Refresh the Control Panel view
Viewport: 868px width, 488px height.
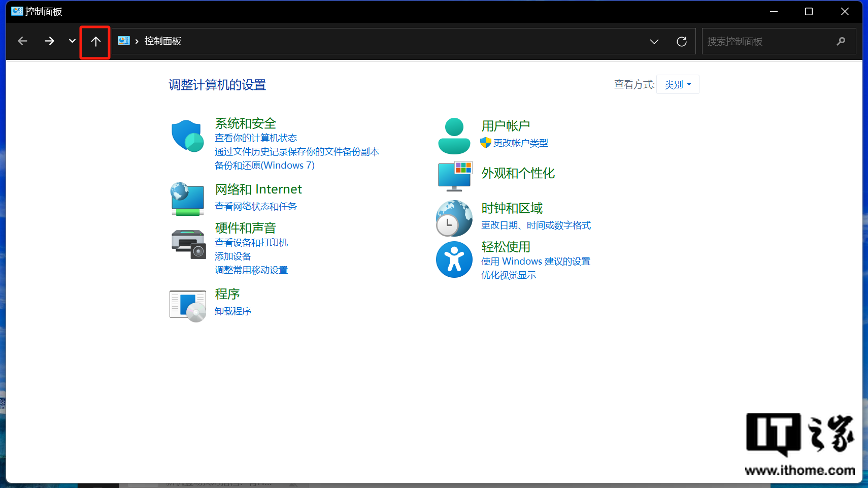point(682,42)
